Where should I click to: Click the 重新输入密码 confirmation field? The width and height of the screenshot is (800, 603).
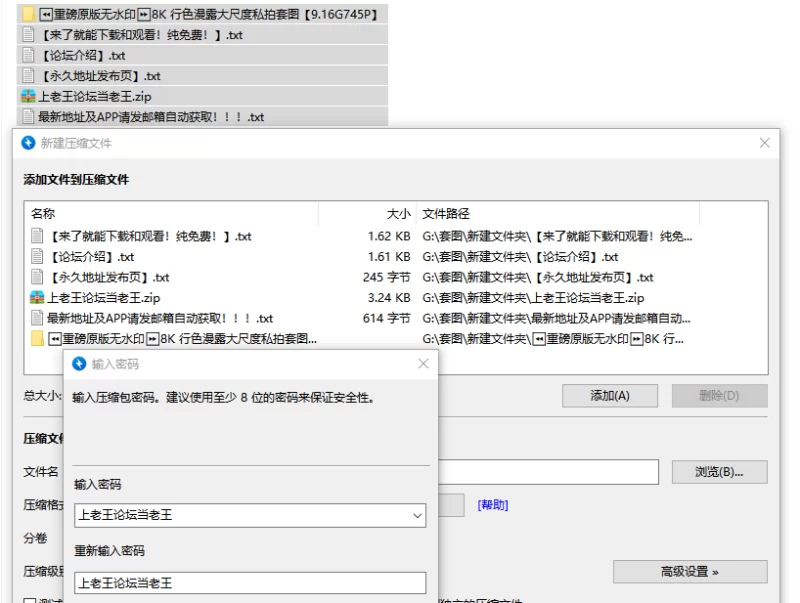pos(250,583)
